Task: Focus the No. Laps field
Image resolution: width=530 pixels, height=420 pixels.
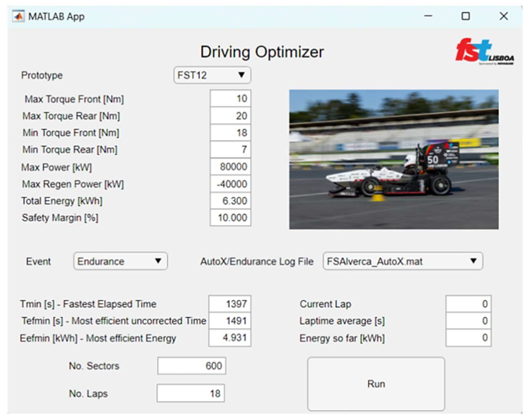Action: click(191, 394)
